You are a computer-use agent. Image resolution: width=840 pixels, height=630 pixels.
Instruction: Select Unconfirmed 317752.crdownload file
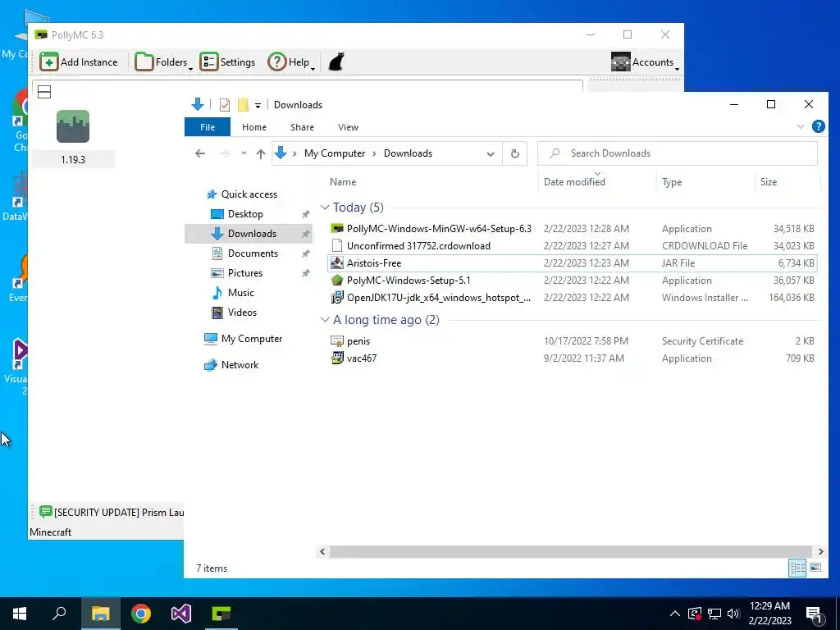click(x=572, y=246)
